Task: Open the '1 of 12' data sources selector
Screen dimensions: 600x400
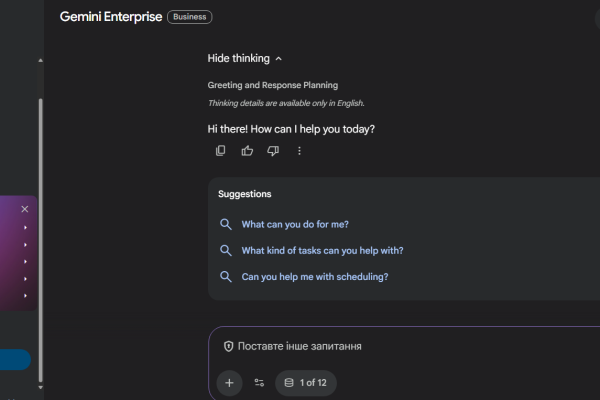Action: click(307, 382)
